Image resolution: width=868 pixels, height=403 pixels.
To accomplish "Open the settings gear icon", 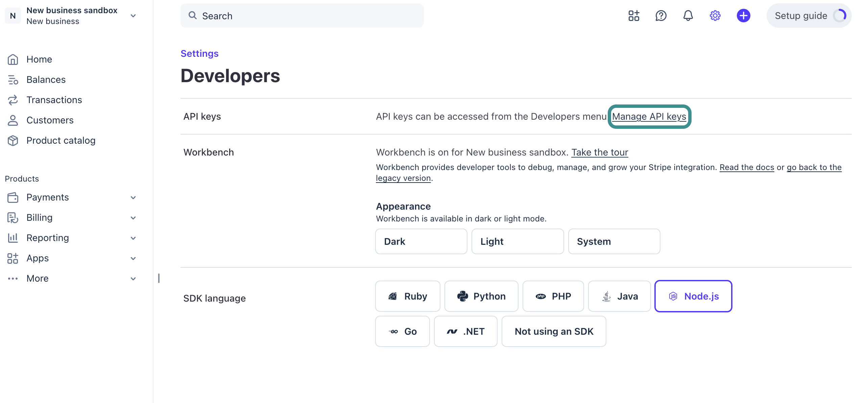I will click(x=715, y=16).
